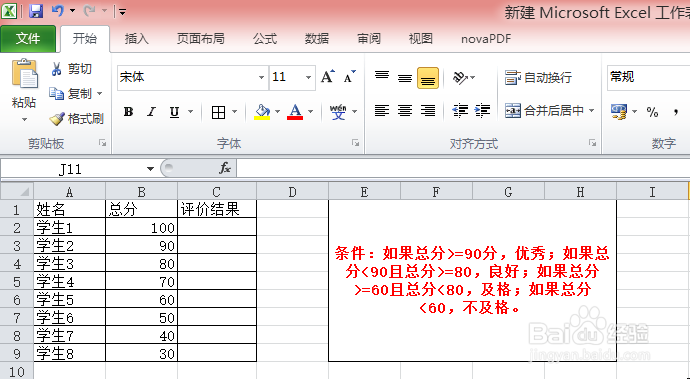Image resolution: width=690 pixels, height=379 pixels.
Task: Click the fx Insert Function icon
Action: [224, 168]
